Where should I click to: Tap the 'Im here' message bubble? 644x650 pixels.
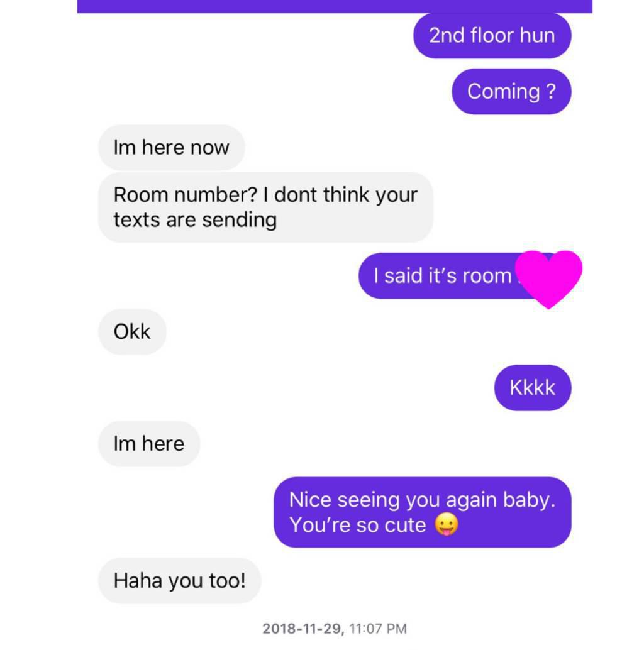tap(149, 444)
